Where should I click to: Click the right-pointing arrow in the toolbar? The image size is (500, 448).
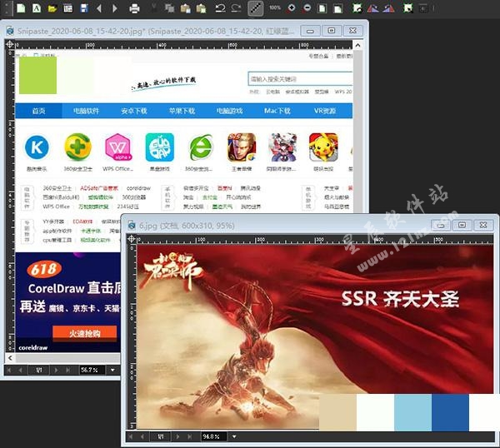tap(115, 8)
